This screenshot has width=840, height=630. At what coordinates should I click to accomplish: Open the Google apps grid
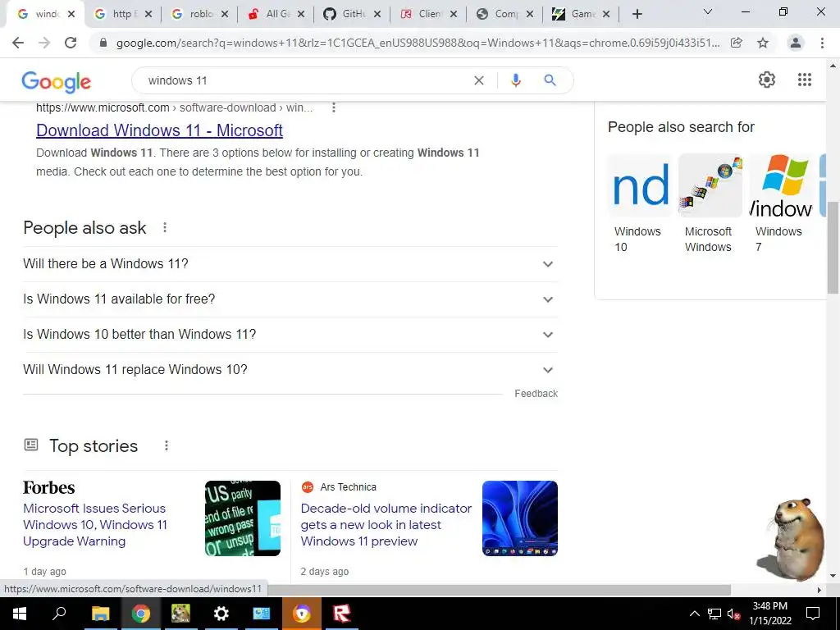click(x=805, y=80)
